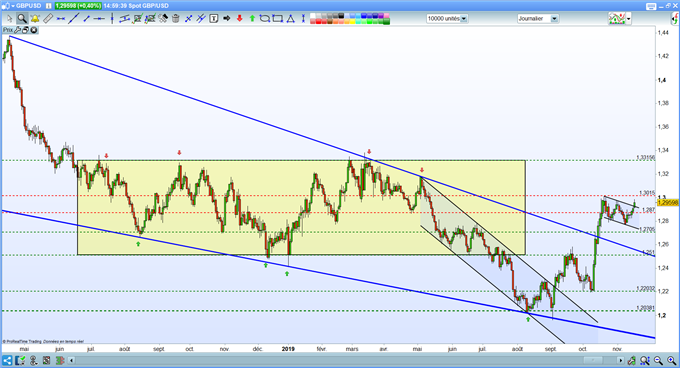The image size is (680, 368).
Task: Expand the chart style dropdown arrow
Action: [629, 19]
